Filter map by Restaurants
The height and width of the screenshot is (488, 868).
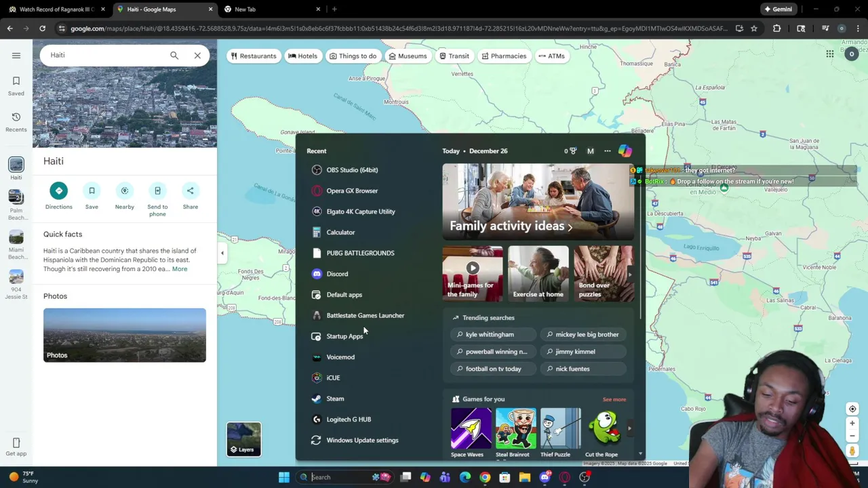coord(254,56)
